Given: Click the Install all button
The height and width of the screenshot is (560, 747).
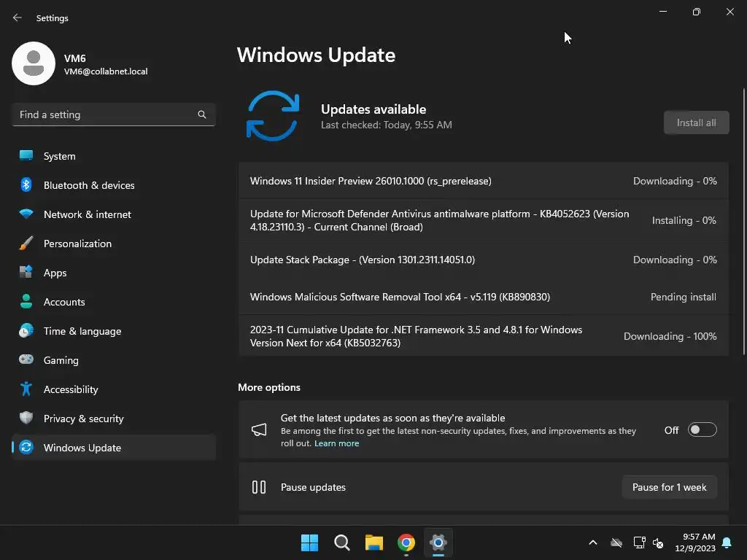Looking at the screenshot, I should [x=697, y=122].
